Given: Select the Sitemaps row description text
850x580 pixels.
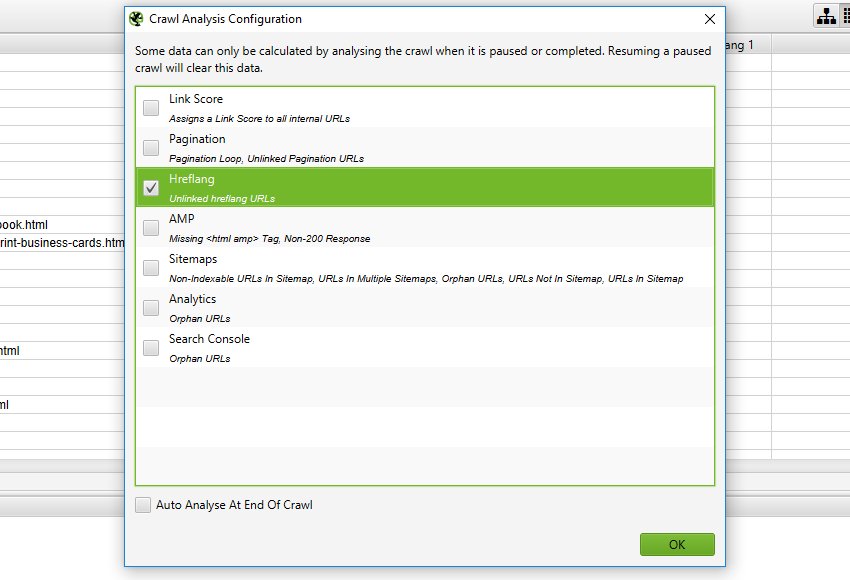Looking at the screenshot, I should point(426,279).
